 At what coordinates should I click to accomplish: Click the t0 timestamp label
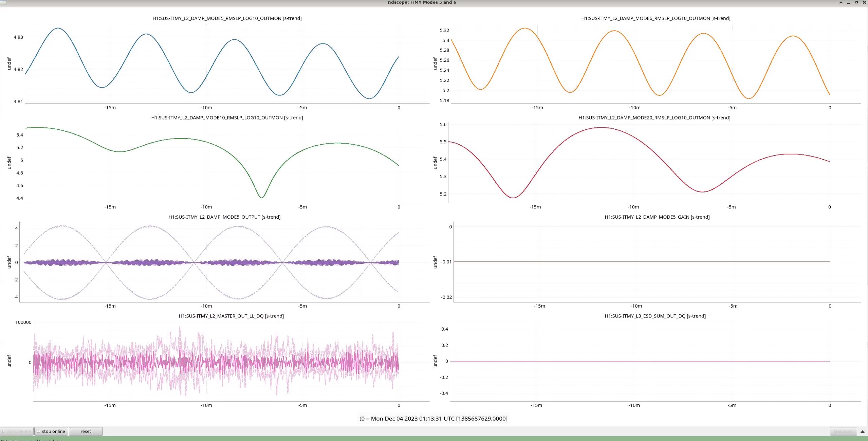point(433,419)
